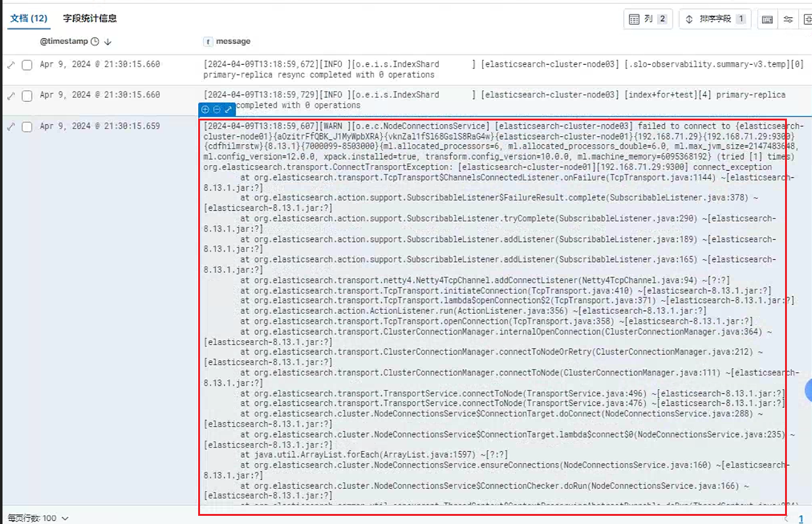The width and height of the screenshot is (812, 524).
Task: Expand first log row details arrow
Action: tap(11, 65)
